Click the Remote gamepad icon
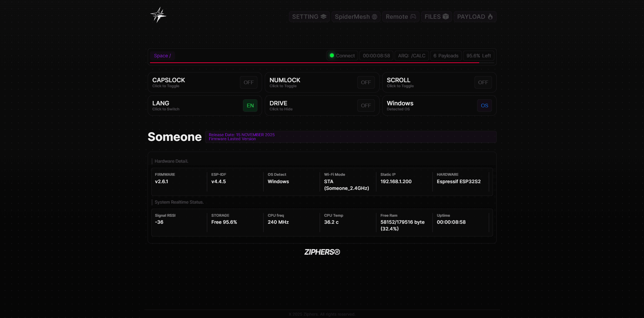 pyautogui.click(x=413, y=16)
